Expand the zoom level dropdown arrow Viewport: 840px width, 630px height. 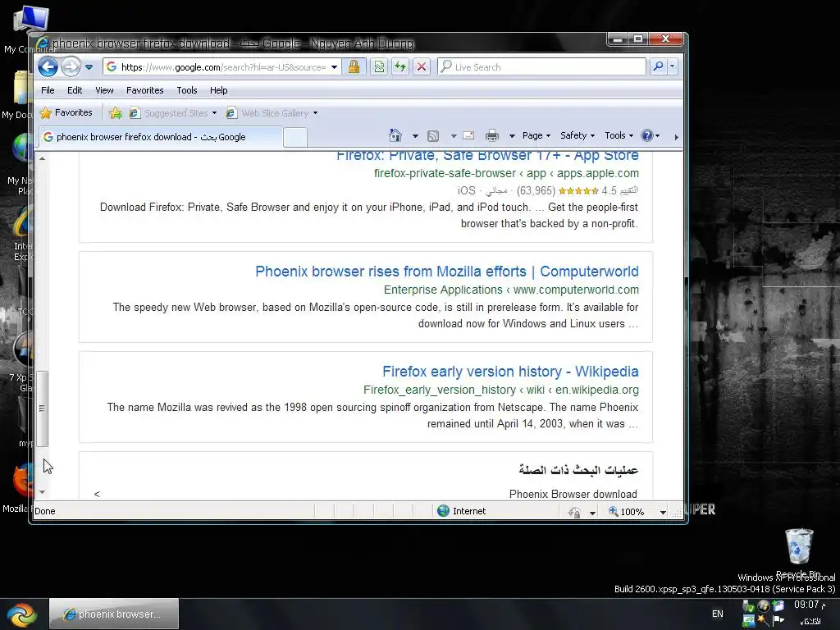pyautogui.click(x=663, y=512)
